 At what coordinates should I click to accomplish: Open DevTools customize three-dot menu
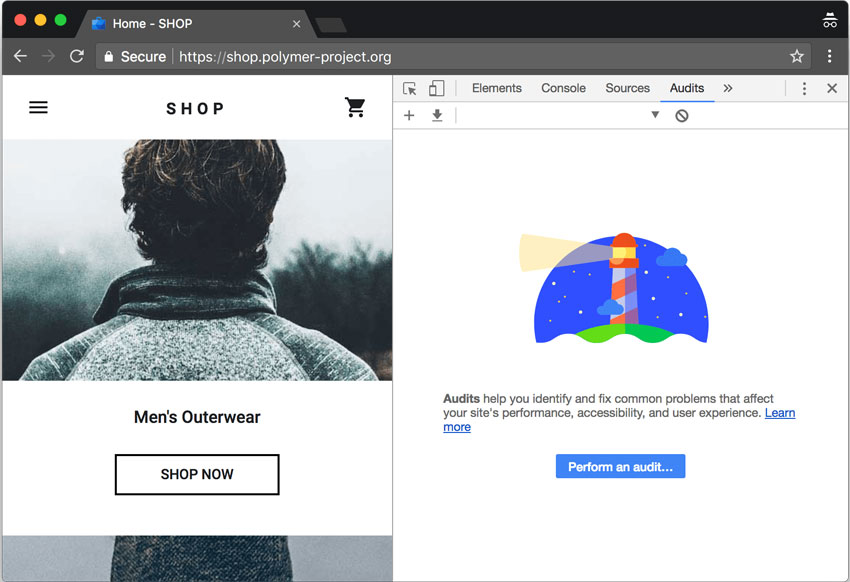tap(804, 88)
